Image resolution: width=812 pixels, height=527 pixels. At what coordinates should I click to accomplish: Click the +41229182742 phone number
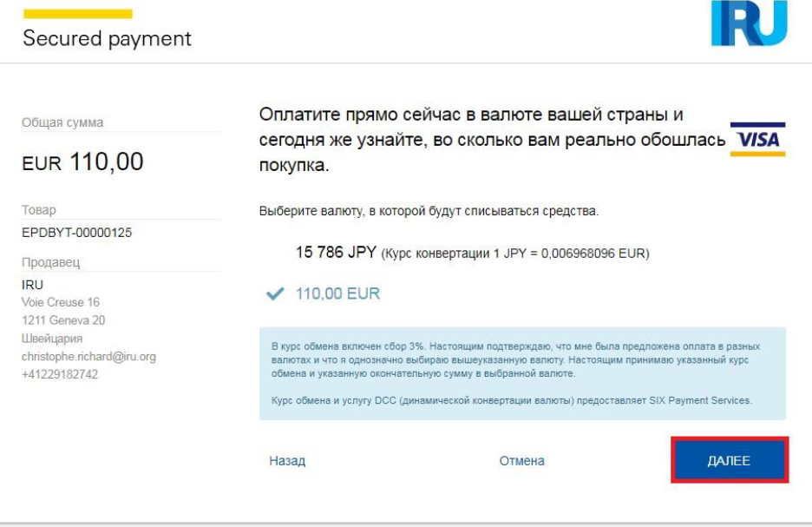(60, 374)
